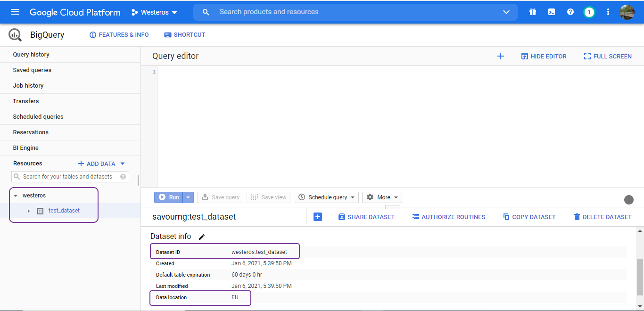Open the three-dot overflow menu in top bar
The image size is (644, 311).
(x=608, y=12)
